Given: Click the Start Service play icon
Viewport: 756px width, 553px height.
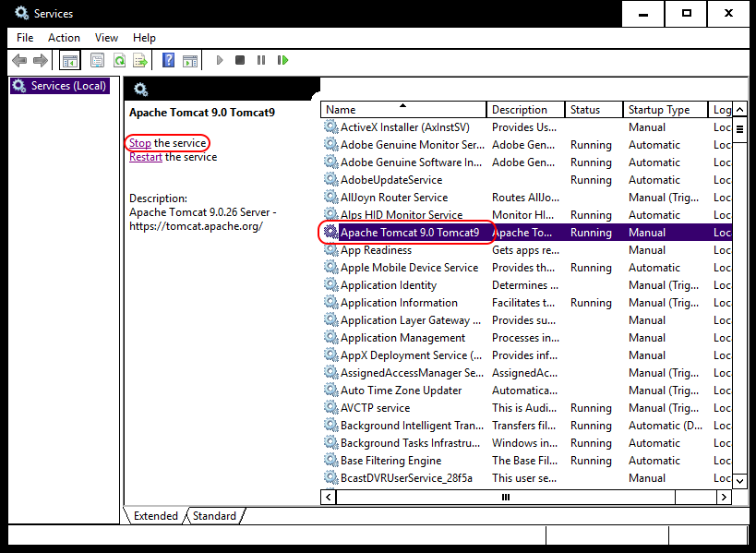Looking at the screenshot, I should pos(220,60).
